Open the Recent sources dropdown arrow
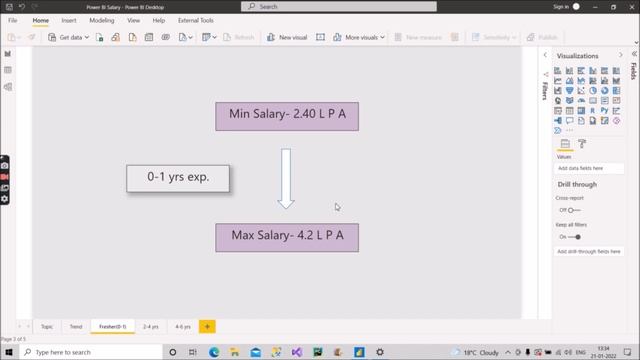 [x=190, y=37]
